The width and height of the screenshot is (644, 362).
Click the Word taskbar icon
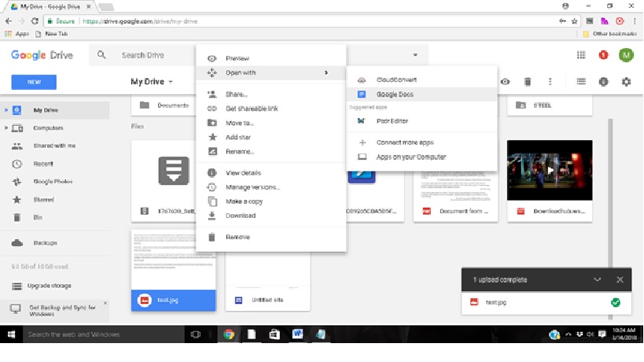coord(297,334)
